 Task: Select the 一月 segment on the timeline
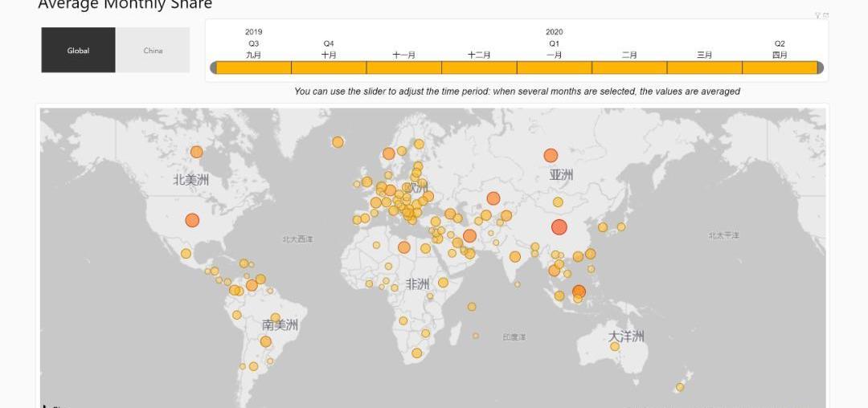[554, 68]
